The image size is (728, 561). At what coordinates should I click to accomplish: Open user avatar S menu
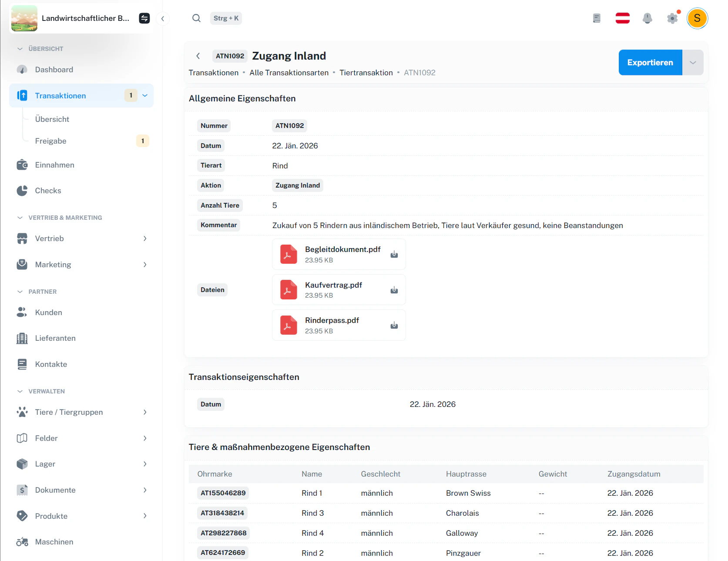tap(697, 18)
